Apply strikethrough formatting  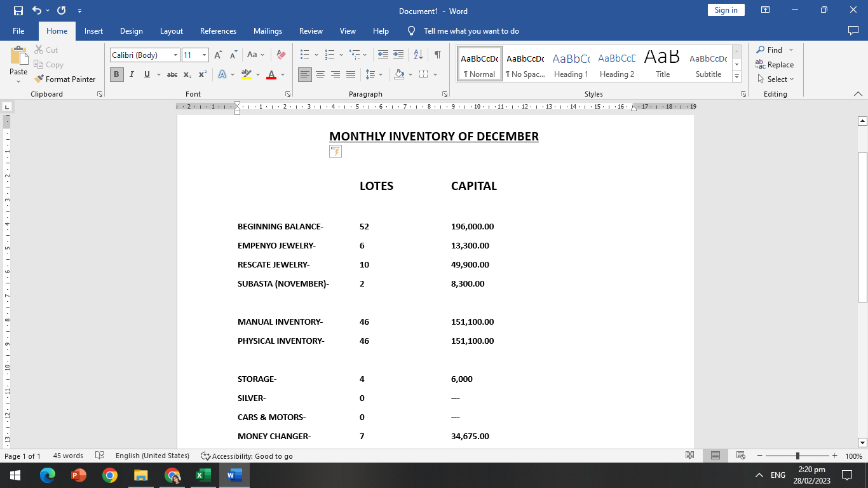(x=172, y=74)
